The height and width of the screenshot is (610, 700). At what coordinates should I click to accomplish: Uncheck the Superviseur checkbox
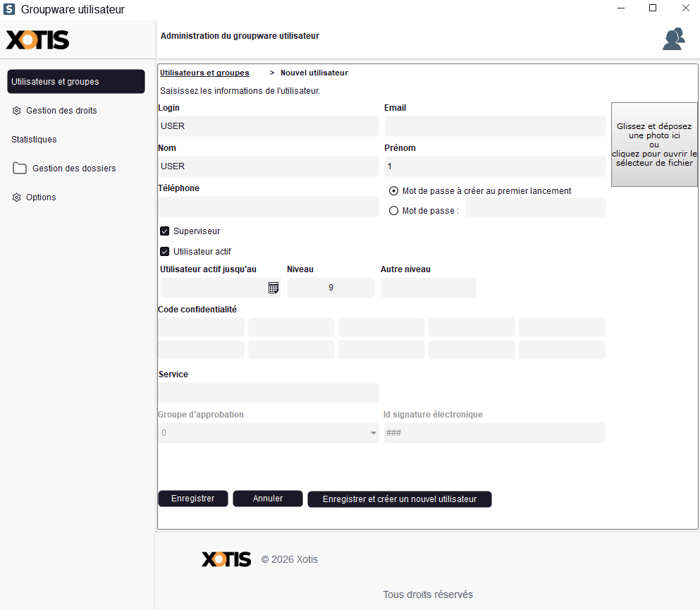[165, 231]
